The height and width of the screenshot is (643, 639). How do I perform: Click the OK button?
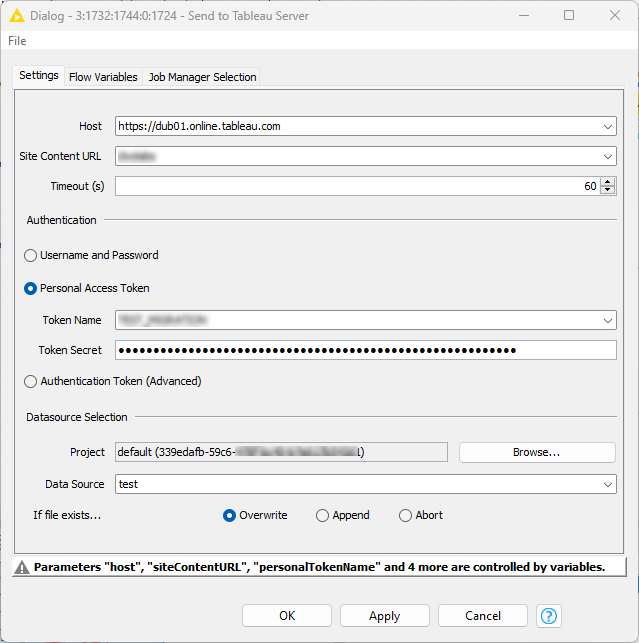(287, 616)
